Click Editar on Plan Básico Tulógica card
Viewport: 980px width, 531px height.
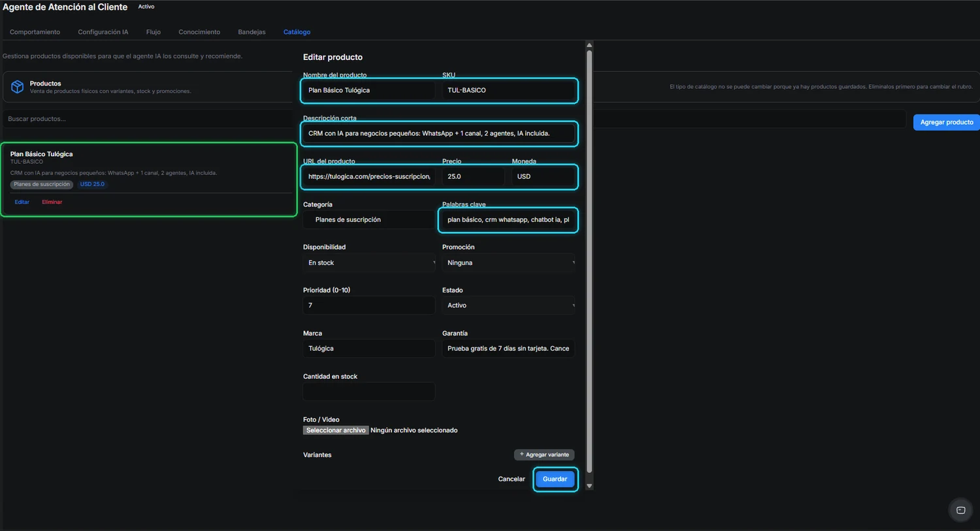(22, 202)
